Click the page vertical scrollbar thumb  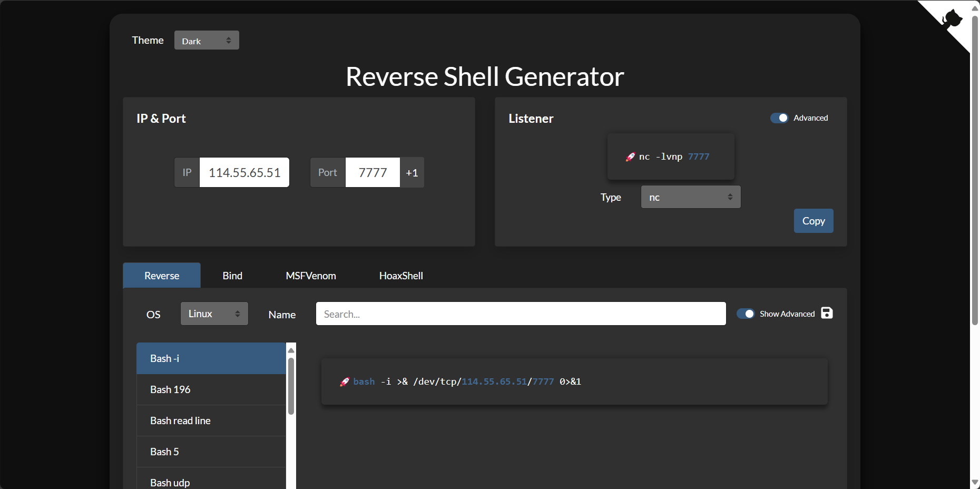(x=975, y=170)
